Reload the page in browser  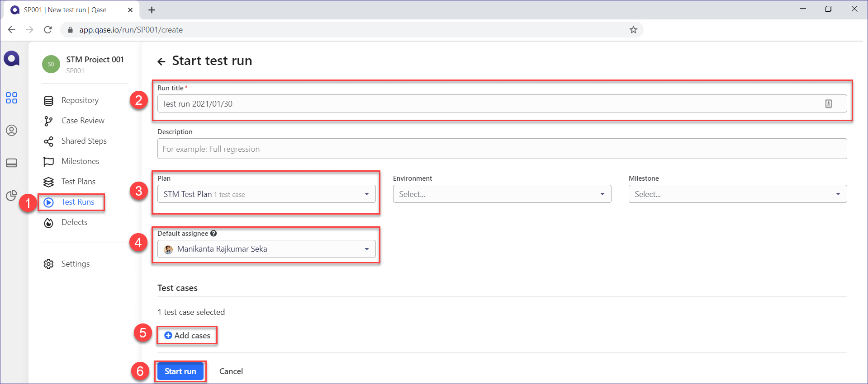tap(48, 30)
